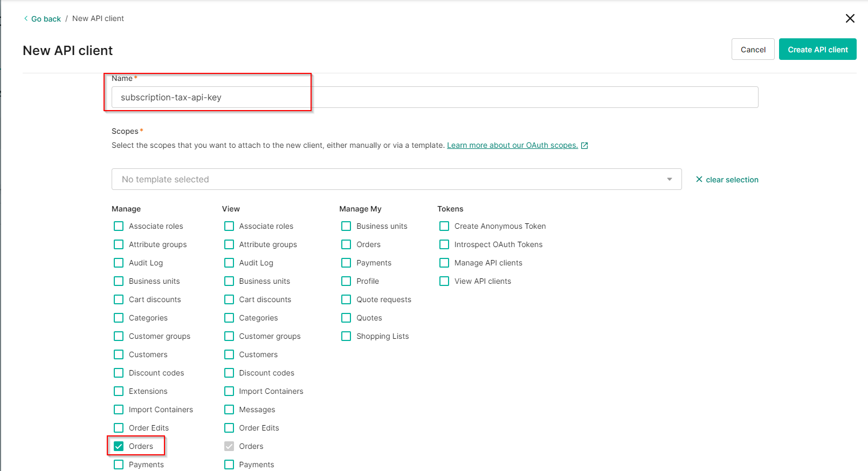Screen dimensions: 868x471
Task: Check View Cart discounts scope
Action: point(229,299)
